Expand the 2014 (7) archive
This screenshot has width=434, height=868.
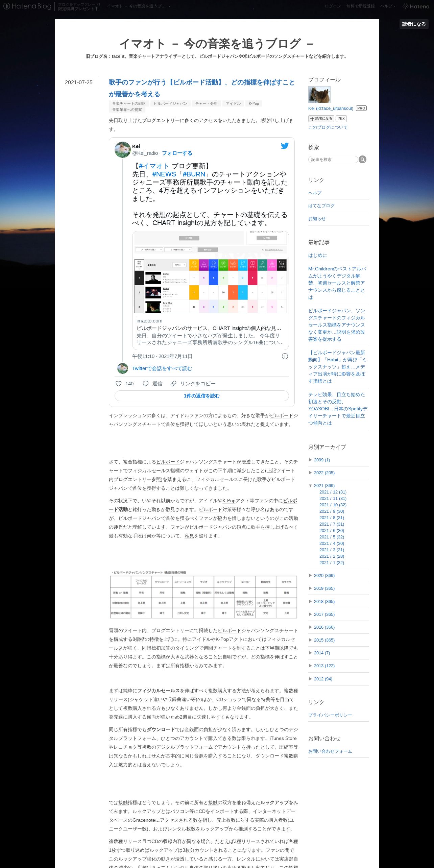(310, 653)
